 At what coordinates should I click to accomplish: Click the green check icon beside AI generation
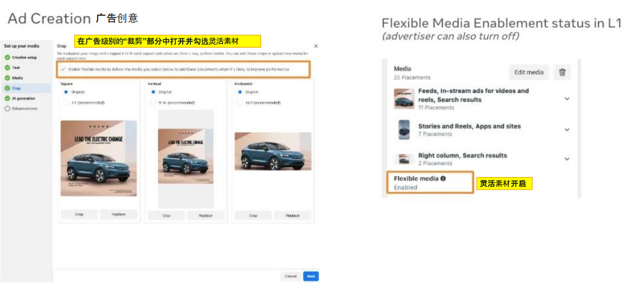click(x=7, y=98)
